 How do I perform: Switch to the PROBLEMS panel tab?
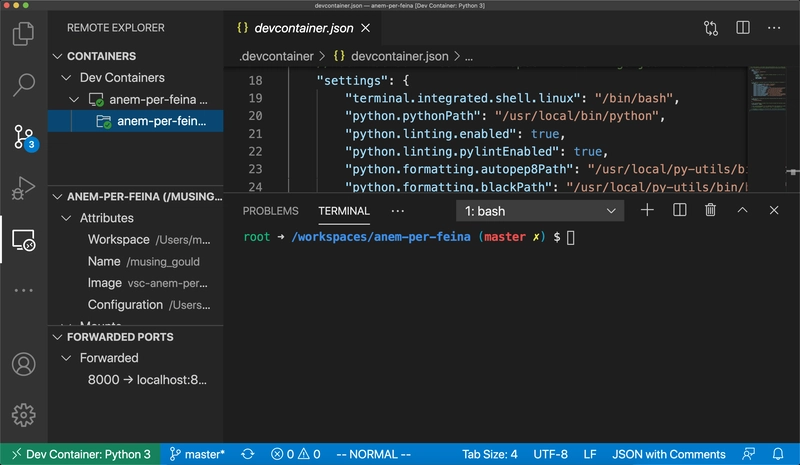270,211
